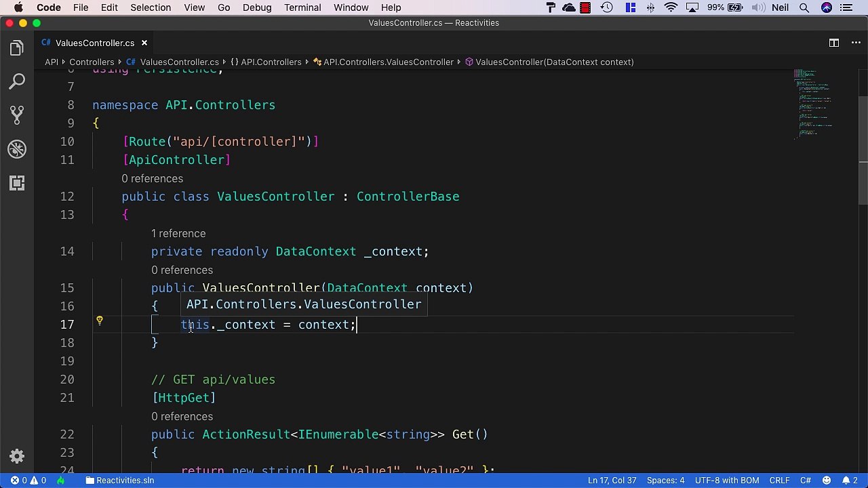Click '0 references' CodeLens above line 15
868x488 pixels.
[x=182, y=270]
